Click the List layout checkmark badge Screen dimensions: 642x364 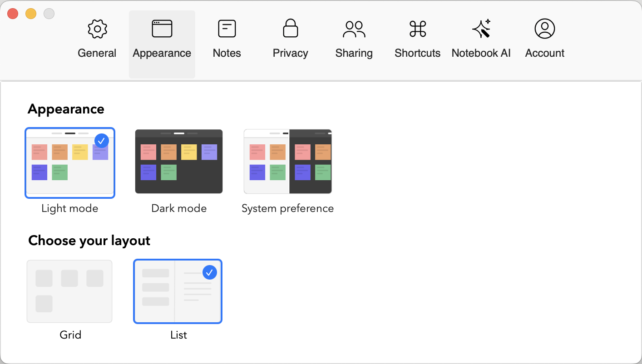[x=209, y=272]
